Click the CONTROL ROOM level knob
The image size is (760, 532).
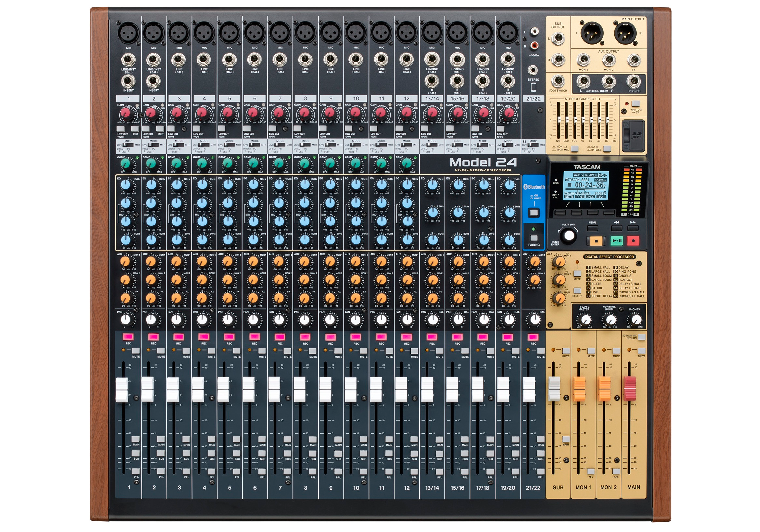[611, 320]
